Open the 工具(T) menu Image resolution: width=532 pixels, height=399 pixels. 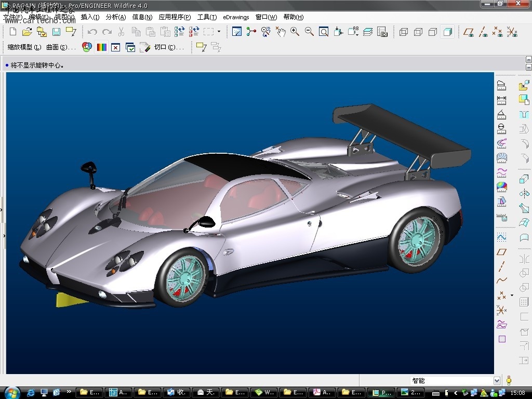tap(207, 17)
